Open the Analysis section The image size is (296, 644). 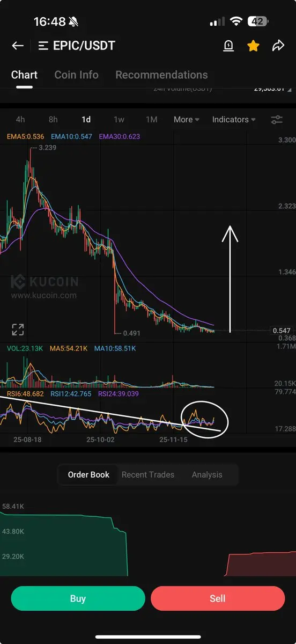pyautogui.click(x=207, y=474)
